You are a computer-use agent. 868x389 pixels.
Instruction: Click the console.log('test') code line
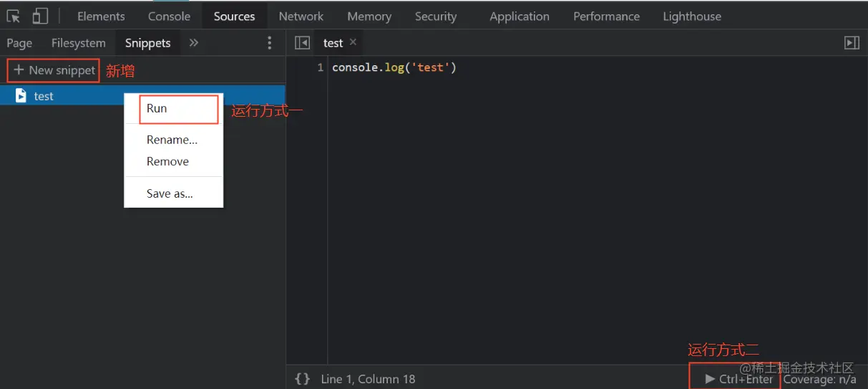tap(394, 68)
